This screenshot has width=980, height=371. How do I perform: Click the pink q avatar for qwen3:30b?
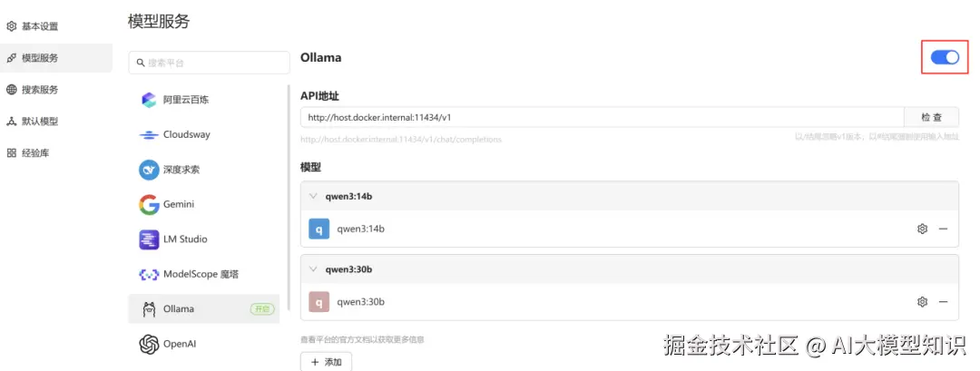point(318,302)
